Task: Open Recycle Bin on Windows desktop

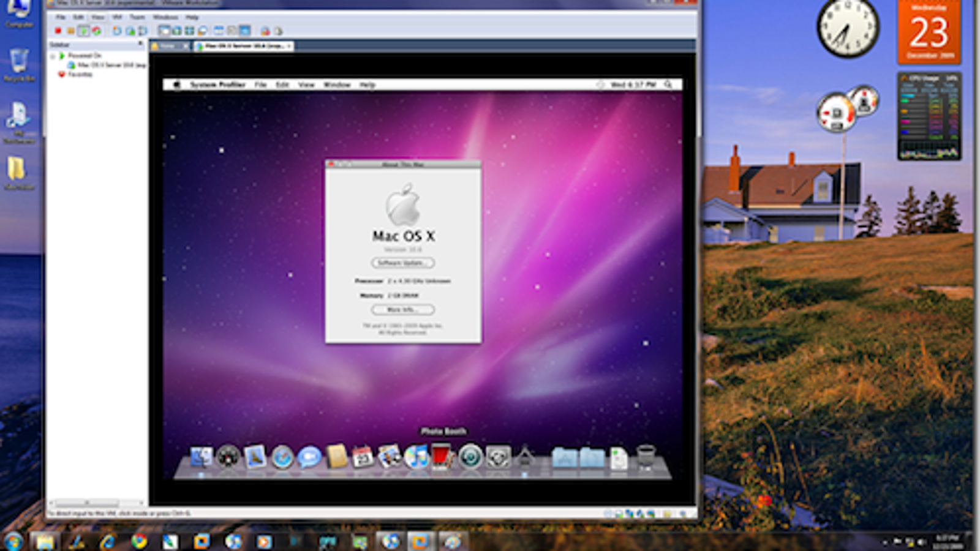Action: tap(19, 66)
